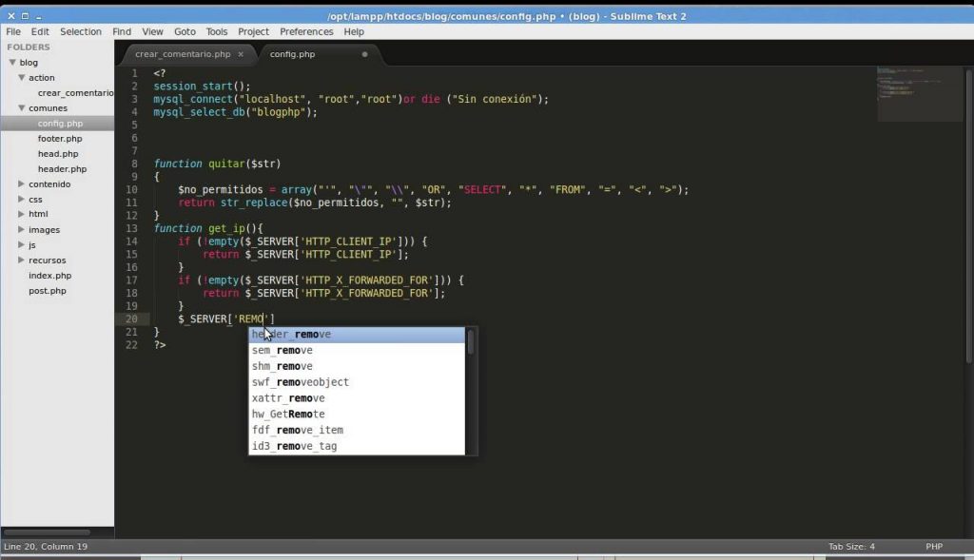Click the Tab Size: 4 status item

pyautogui.click(x=854, y=546)
